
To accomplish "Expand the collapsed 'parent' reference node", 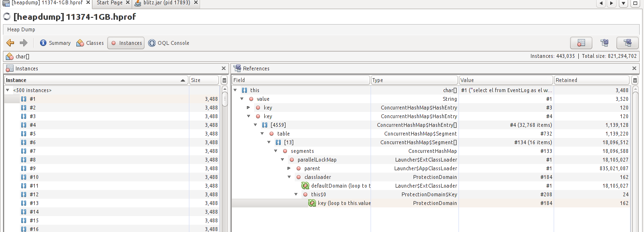I will pos(289,168).
